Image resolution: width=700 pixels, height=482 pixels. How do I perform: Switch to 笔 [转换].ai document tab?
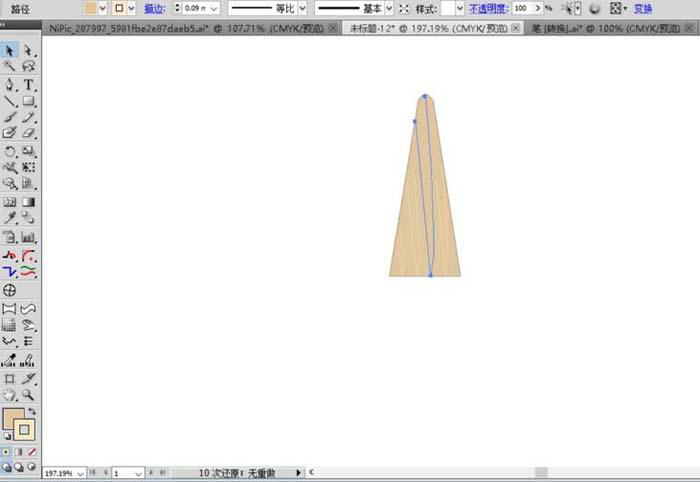pos(612,28)
